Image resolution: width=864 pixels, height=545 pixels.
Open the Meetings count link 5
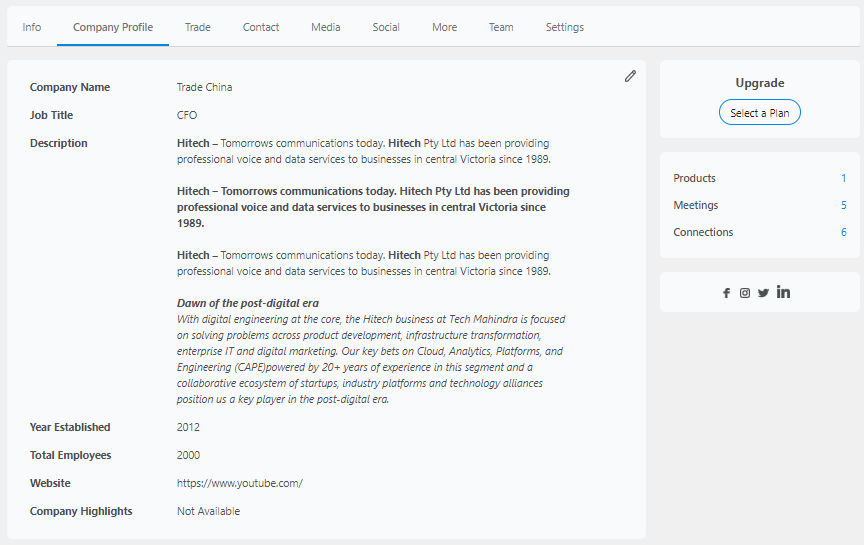pyautogui.click(x=843, y=205)
